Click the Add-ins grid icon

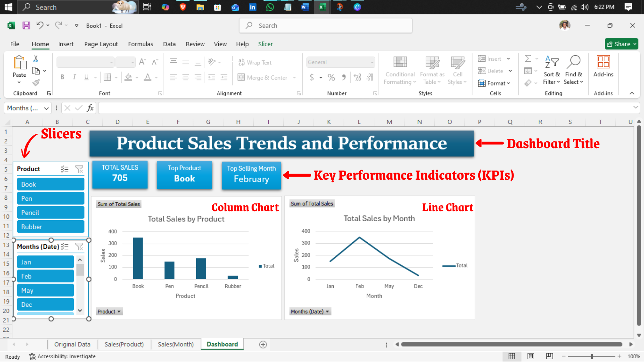603,62
